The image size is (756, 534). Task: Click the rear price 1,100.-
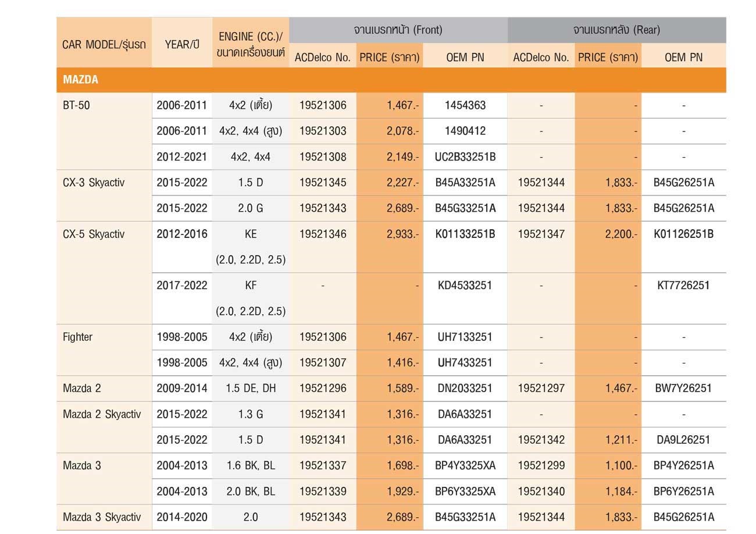(621, 465)
